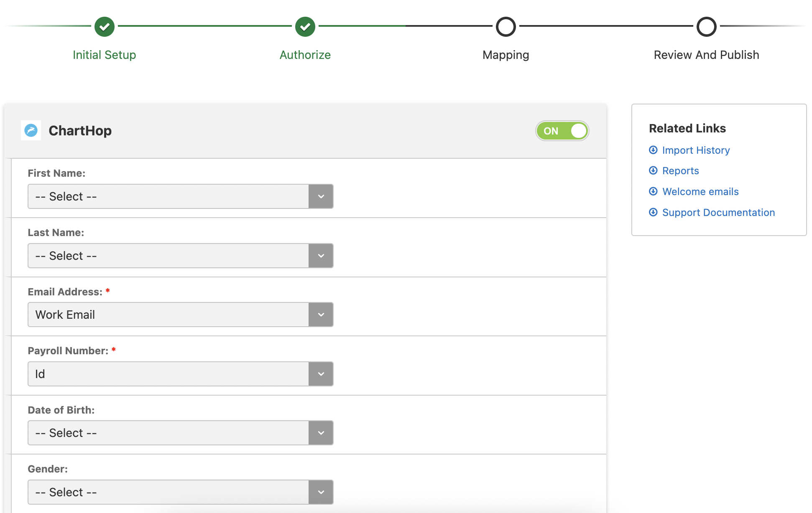Click the Email Address dropdown arrow
Viewport: 812px width, 513px height.
pyautogui.click(x=321, y=315)
